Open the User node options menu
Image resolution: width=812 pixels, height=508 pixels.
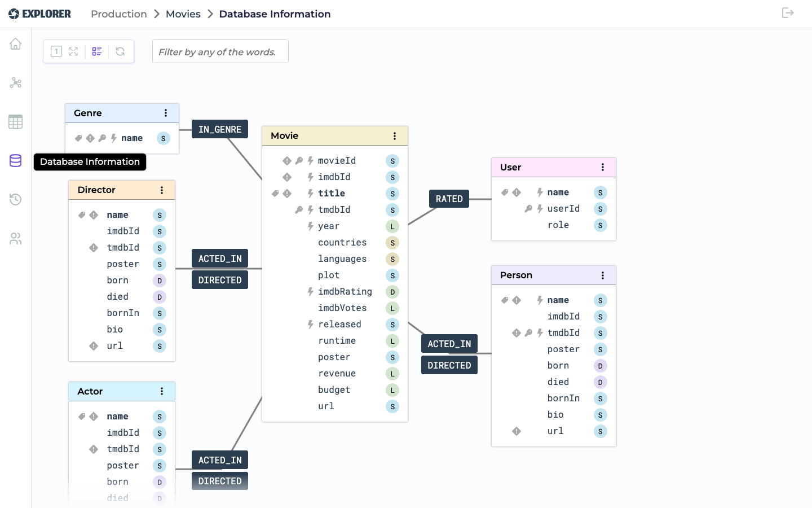[603, 167]
